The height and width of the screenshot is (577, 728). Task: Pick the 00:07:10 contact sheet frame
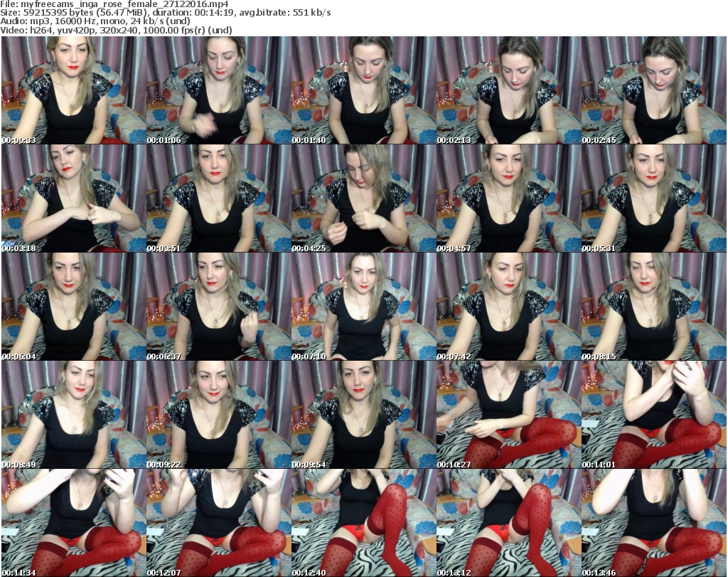(x=363, y=307)
